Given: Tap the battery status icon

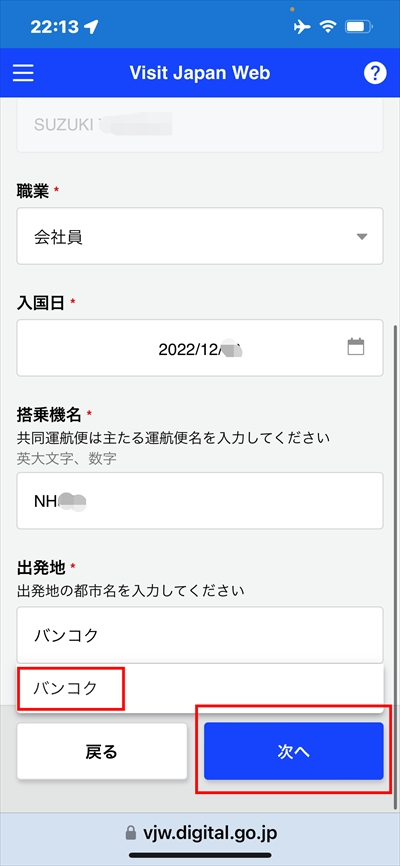Looking at the screenshot, I should pyautogui.click(x=359, y=27).
